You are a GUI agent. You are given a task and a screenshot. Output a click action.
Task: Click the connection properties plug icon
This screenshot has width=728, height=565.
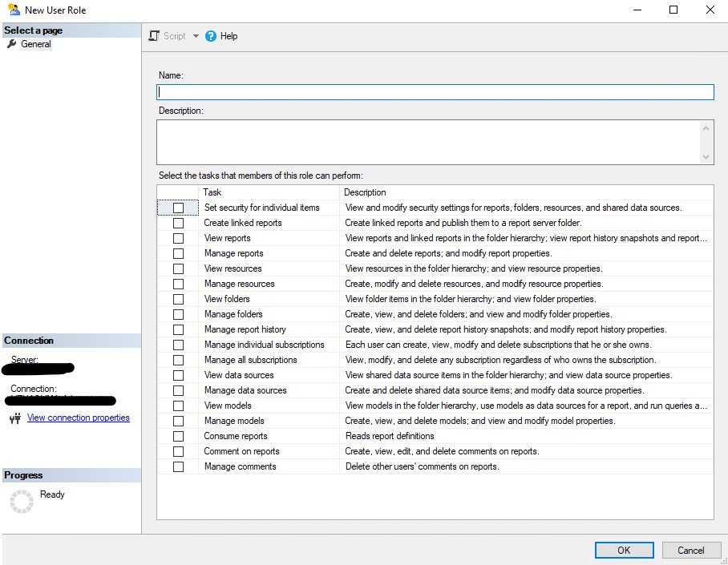[15, 418]
